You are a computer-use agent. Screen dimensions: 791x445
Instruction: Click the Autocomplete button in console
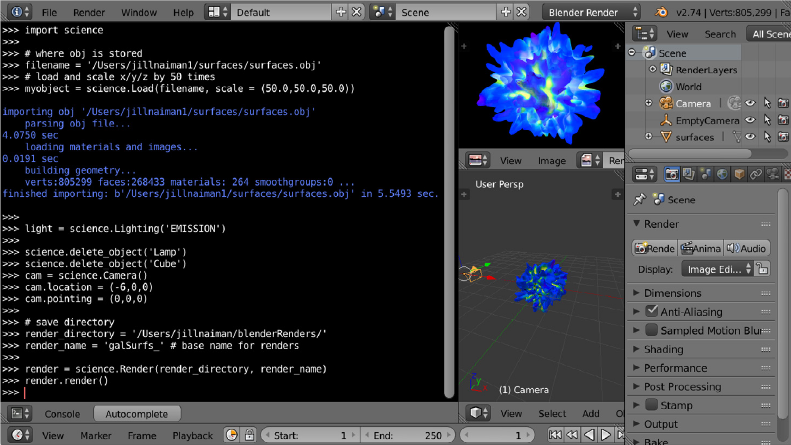point(136,414)
